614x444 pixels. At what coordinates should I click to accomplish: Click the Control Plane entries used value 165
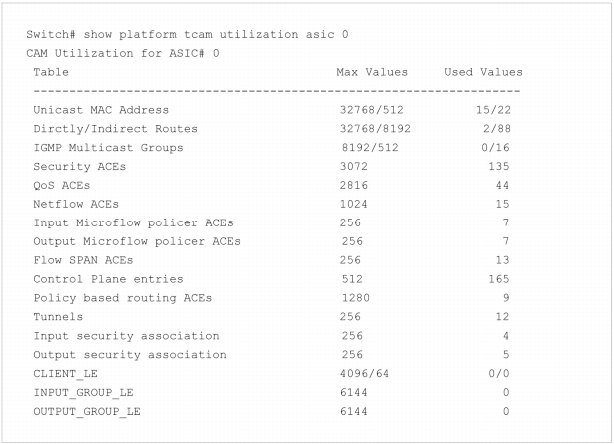point(498,279)
